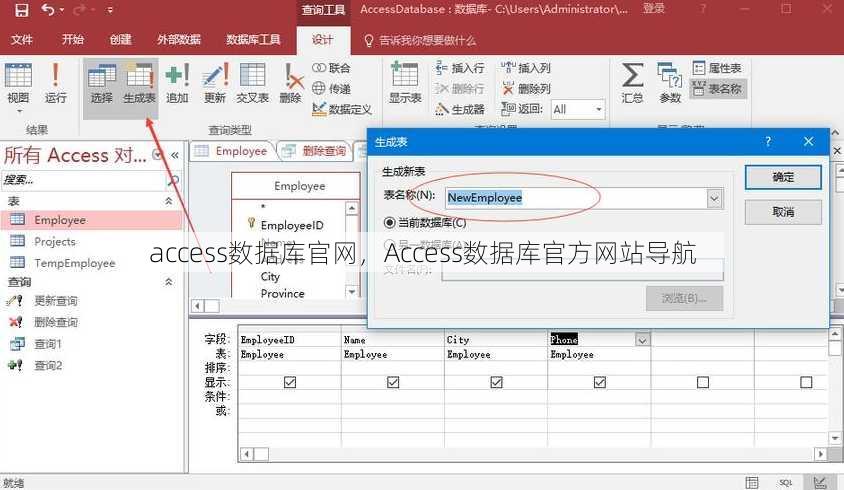Select the 当前数据库 radio button
844x490 pixels.
pos(389,222)
